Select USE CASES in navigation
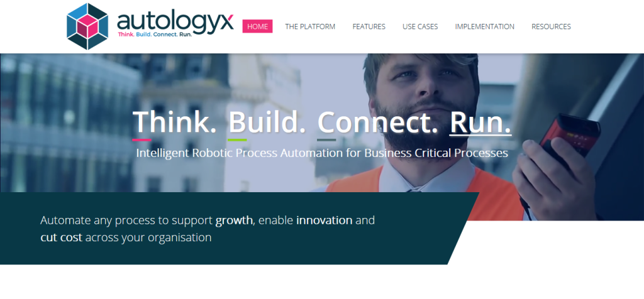Viewport: 644px width, 299px height. click(420, 26)
